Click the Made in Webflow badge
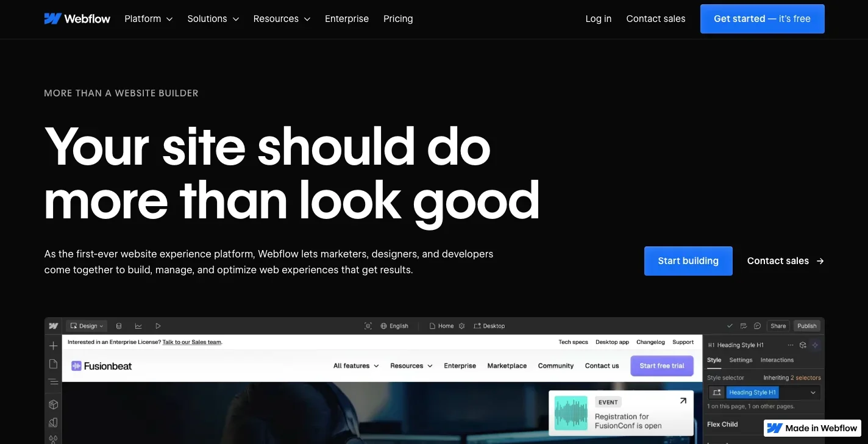 (x=813, y=428)
